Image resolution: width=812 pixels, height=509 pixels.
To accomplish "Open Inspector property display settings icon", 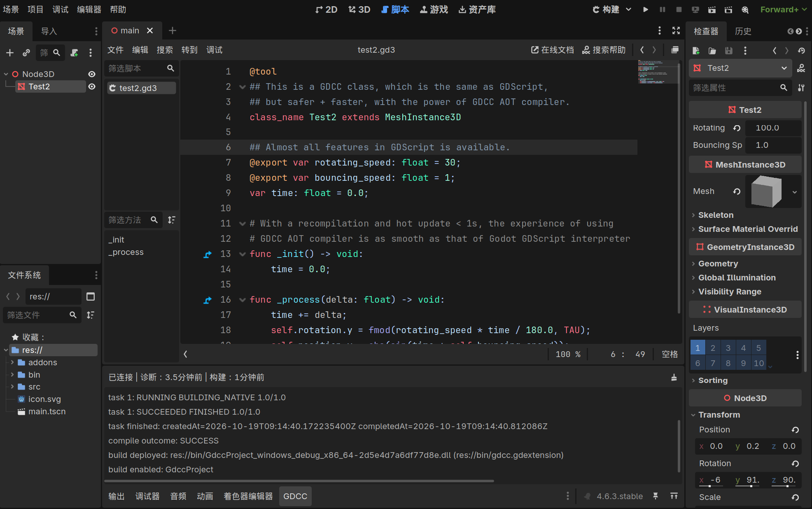I will tap(801, 88).
